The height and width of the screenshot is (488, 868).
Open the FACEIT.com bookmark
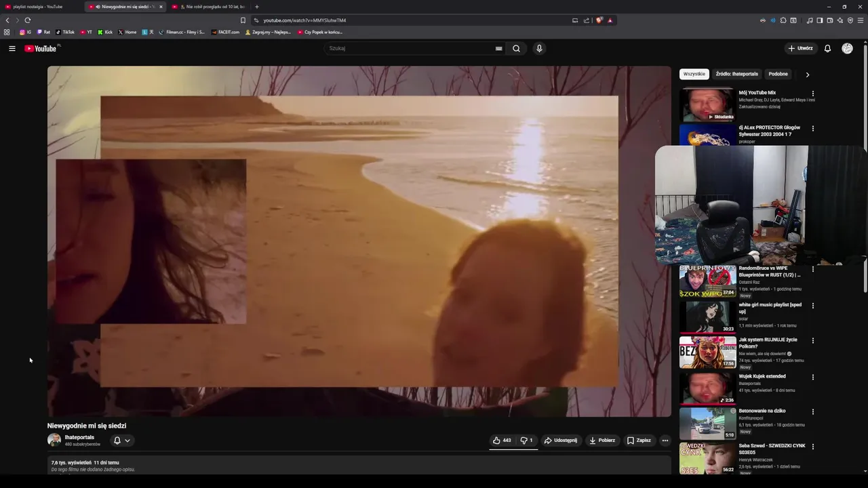click(225, 32)
